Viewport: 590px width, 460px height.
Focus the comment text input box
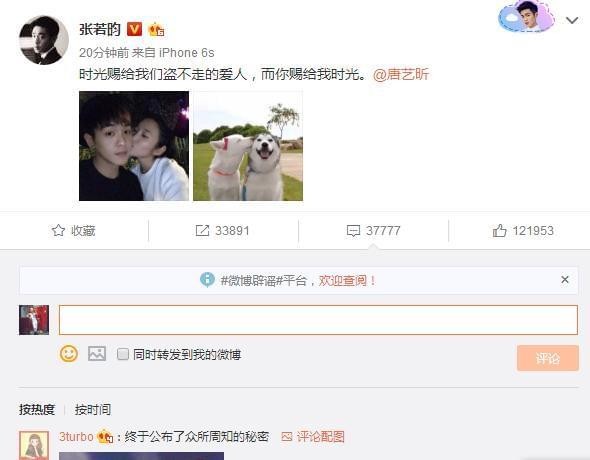click(x=318, y=320)
